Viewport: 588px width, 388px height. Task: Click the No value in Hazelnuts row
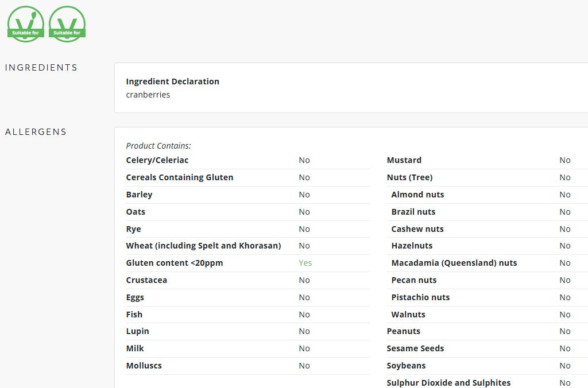[565, 246]
